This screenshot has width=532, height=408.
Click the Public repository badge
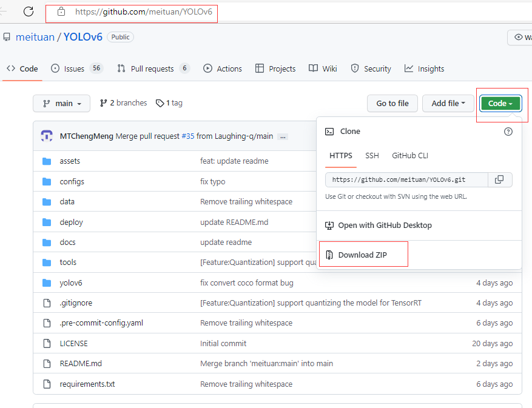coord(121,37)
